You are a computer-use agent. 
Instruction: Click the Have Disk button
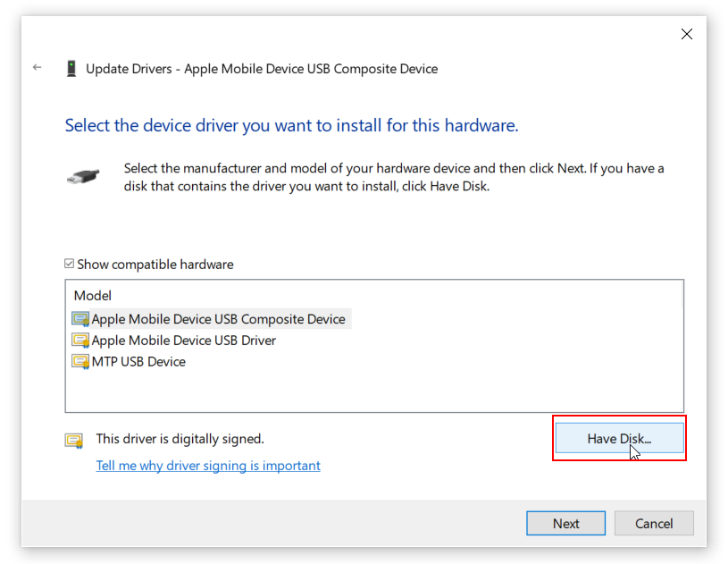coord(619,438)
